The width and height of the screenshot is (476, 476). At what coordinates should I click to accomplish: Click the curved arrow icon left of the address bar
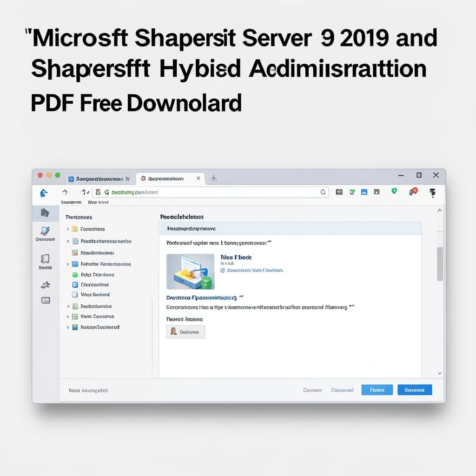click(84, 192)
